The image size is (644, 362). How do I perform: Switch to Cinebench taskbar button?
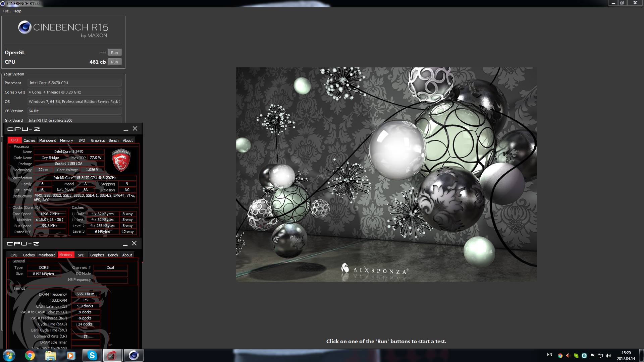coord(134,355)
